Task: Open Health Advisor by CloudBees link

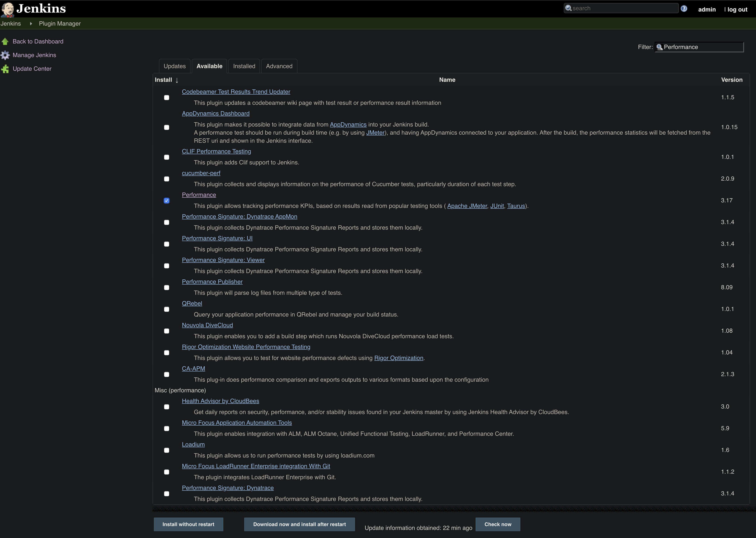Action: [x=220, y=401]
